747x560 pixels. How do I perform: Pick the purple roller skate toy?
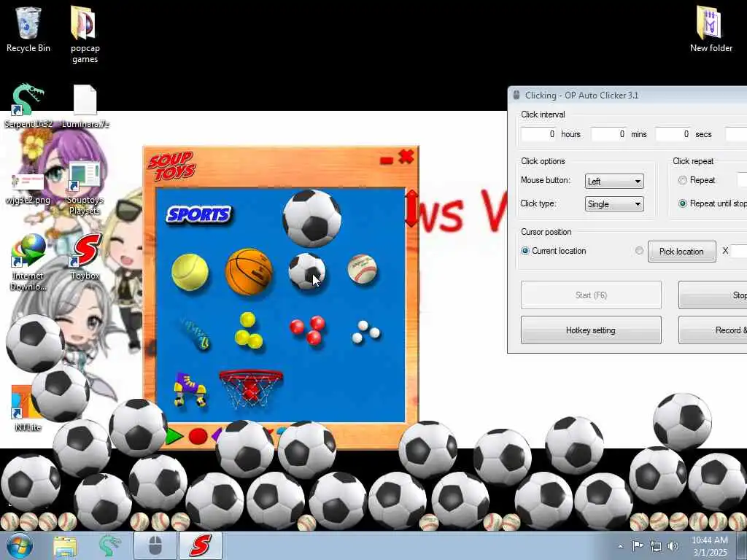pos(190,389)
